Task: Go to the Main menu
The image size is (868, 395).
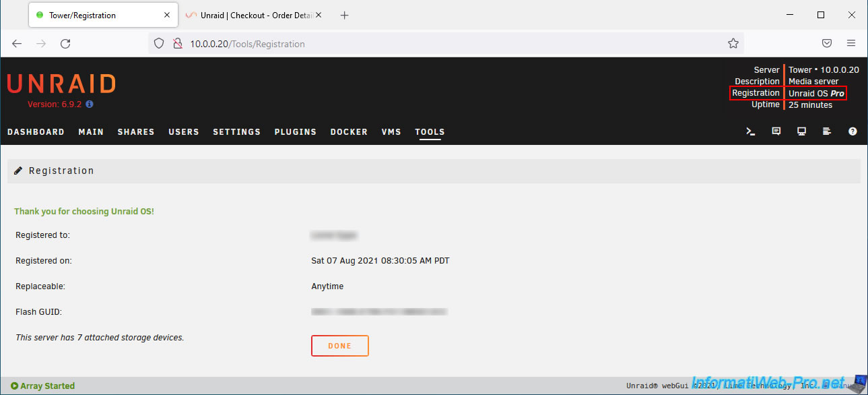Action: [x=91, y=132]
